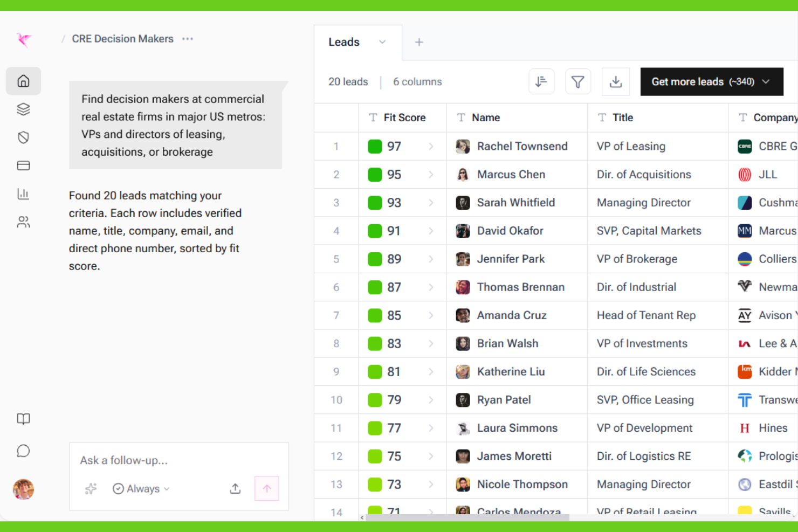The width and height of the screenshot is (798, 532).
Task: Open the people/team sidebar icon
Action: (x=23, y=222)
